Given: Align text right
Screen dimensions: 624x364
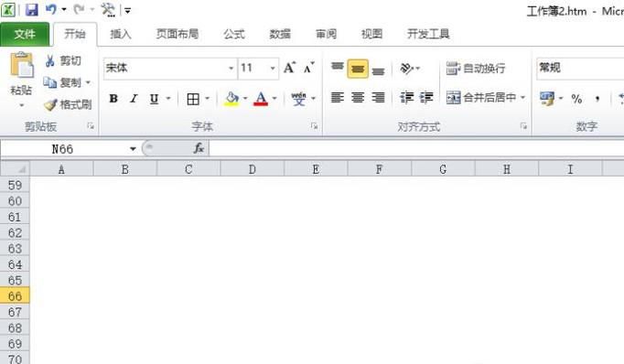Looking at the screenshot, I should (378, 98).
